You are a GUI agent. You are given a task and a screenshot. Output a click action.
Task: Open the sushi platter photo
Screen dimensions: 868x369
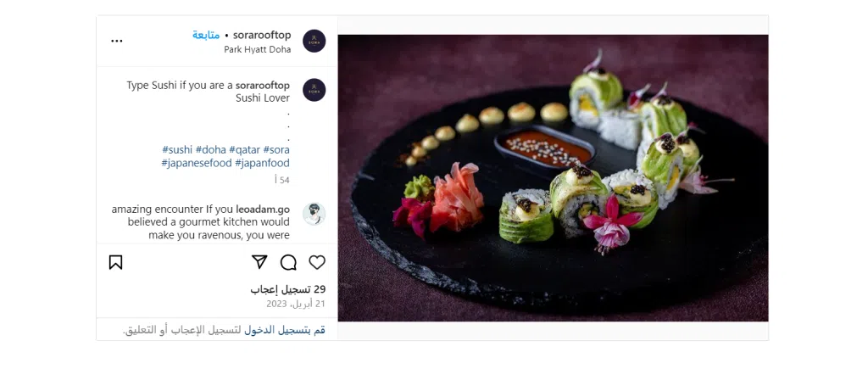click(553, 178)
